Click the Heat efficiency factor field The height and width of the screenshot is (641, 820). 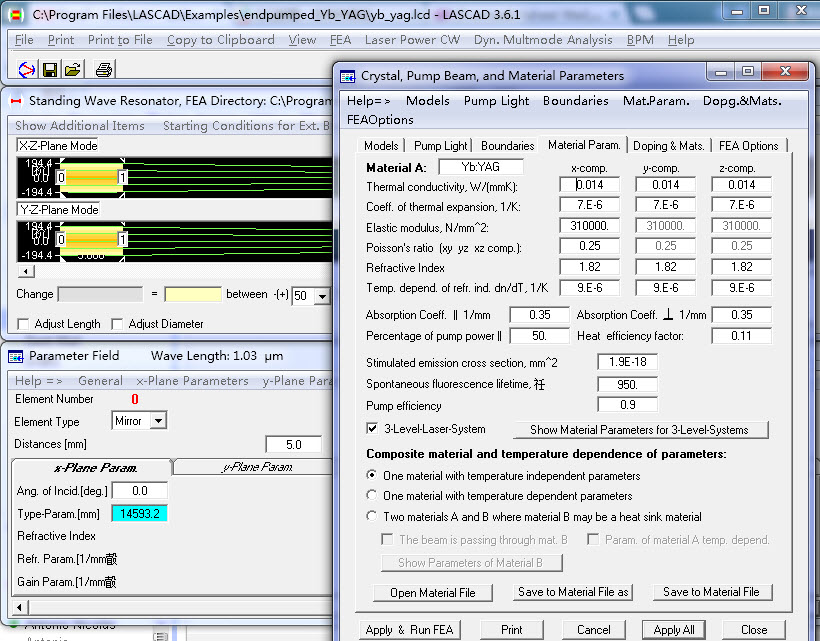pos(741,336)
